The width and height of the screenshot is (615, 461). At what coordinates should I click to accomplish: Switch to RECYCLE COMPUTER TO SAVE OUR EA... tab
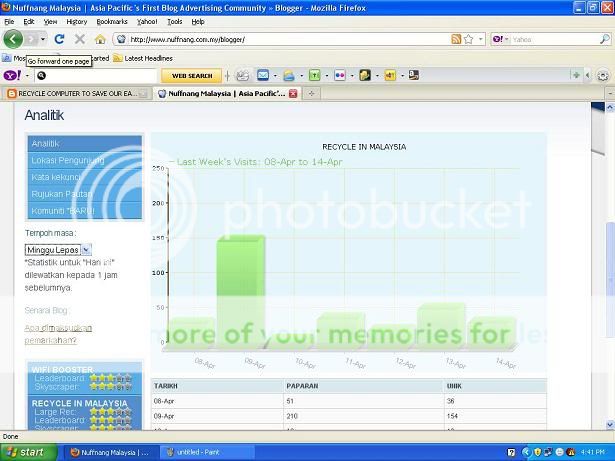(77, 94)
